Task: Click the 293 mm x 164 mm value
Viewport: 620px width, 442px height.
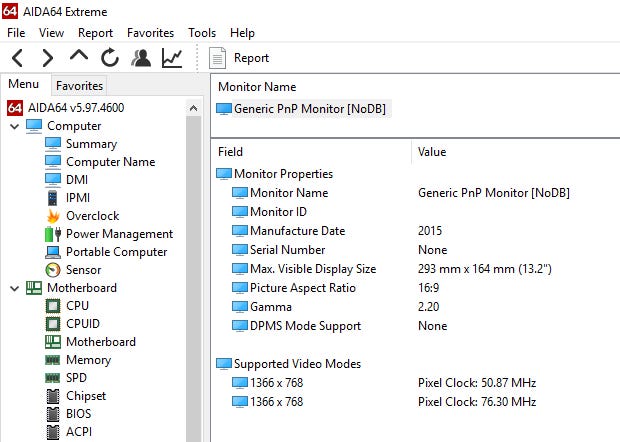Action: pos(484,269)
